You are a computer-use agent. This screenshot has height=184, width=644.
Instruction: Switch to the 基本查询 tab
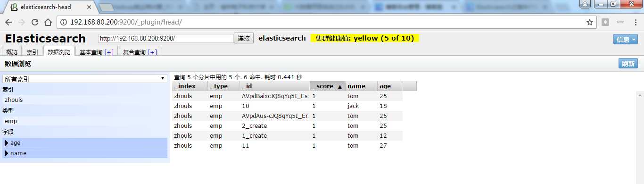[91, 52]
